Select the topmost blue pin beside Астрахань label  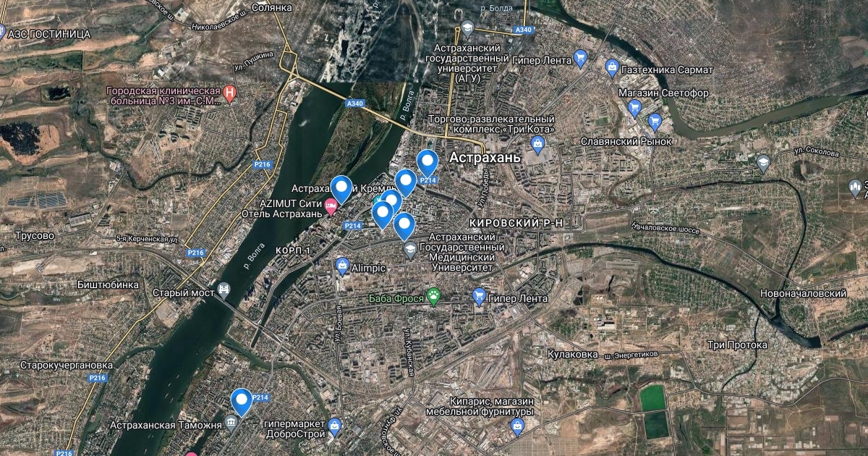click(427, 164)
